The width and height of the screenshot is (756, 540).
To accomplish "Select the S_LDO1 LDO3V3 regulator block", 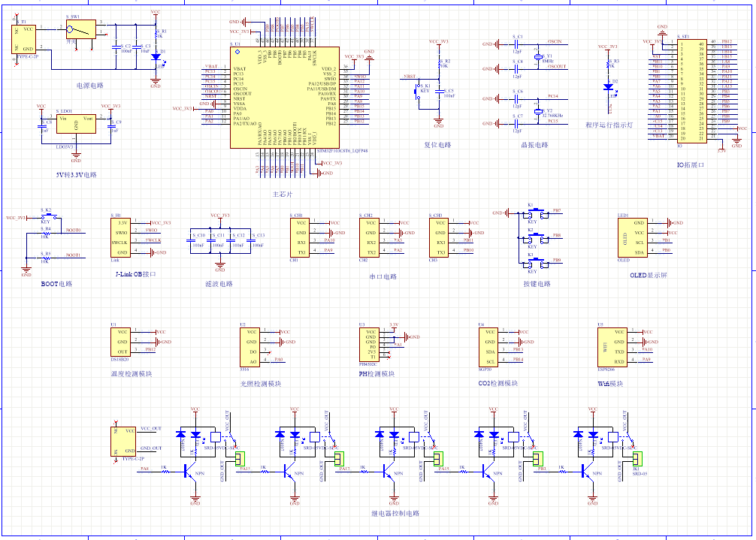I will tap(76, 124).
